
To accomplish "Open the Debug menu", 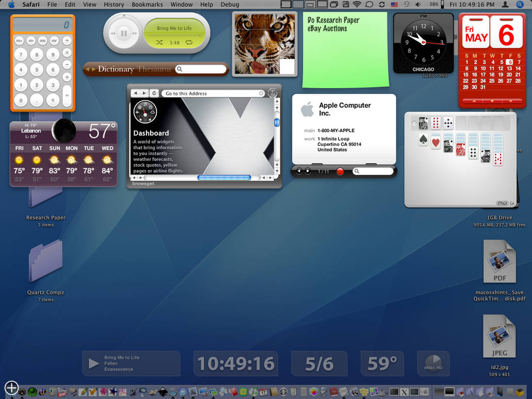I will [230, 5].
